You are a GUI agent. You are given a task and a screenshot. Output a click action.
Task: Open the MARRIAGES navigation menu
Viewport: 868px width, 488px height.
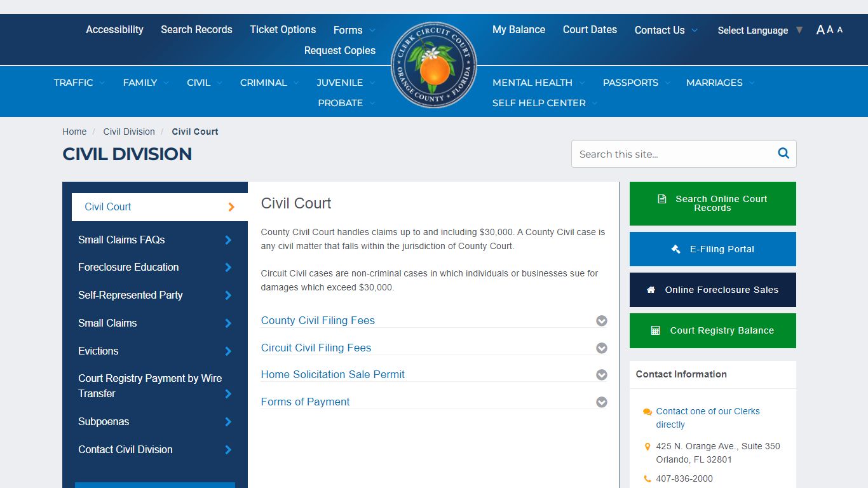point(721,83)
